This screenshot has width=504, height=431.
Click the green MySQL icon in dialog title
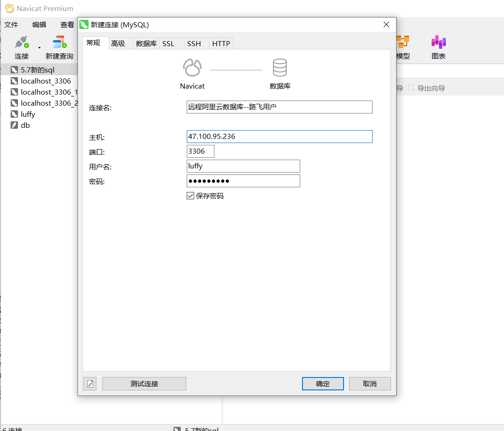click(84, 25)
